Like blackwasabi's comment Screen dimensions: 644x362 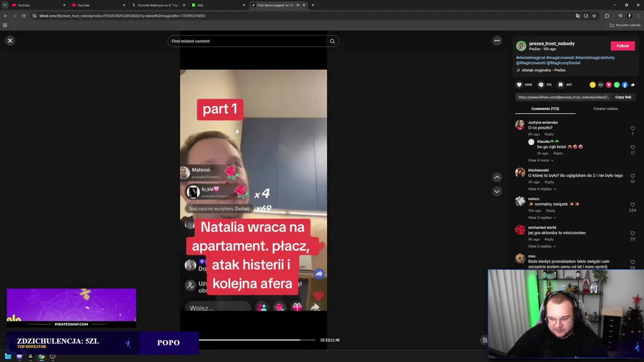pos(632,176)
